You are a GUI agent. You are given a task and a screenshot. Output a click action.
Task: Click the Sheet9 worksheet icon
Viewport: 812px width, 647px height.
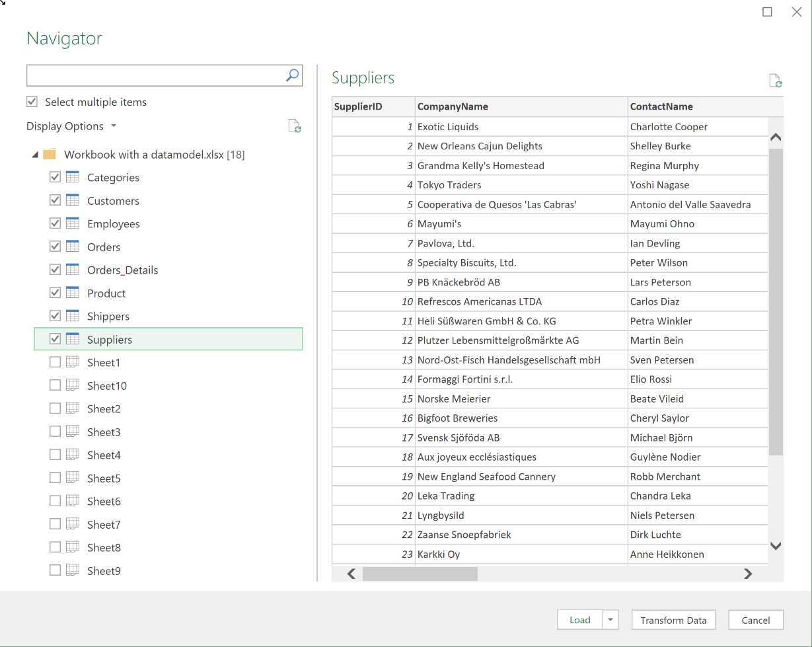(73, 570)
